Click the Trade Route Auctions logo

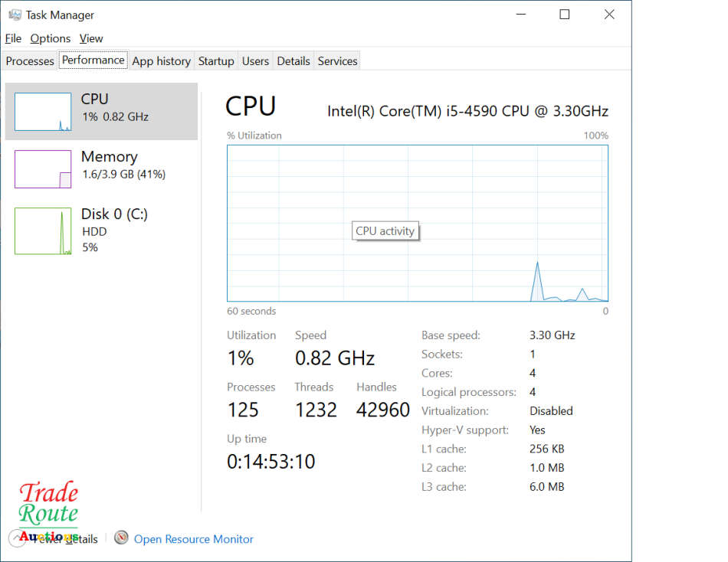pos(48,508)
